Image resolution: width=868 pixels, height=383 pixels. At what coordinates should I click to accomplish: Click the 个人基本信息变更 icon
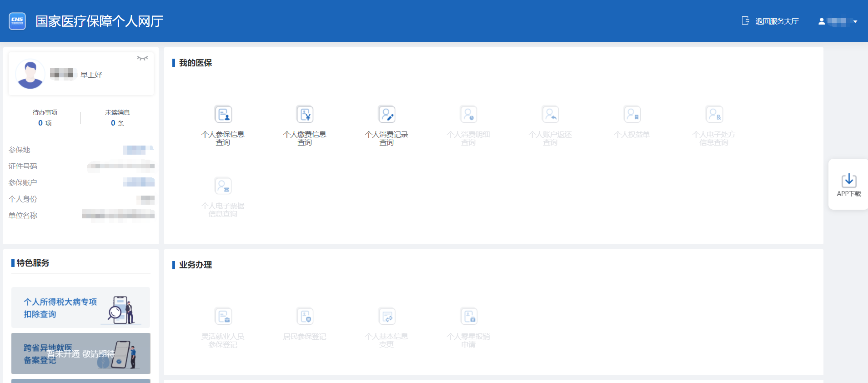(386, 316)
